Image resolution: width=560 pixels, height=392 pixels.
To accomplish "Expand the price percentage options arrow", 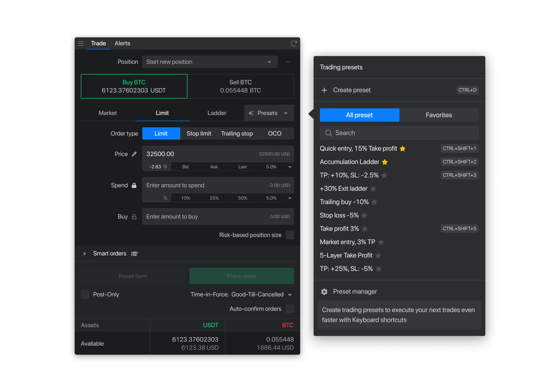I will pos(290,167).
